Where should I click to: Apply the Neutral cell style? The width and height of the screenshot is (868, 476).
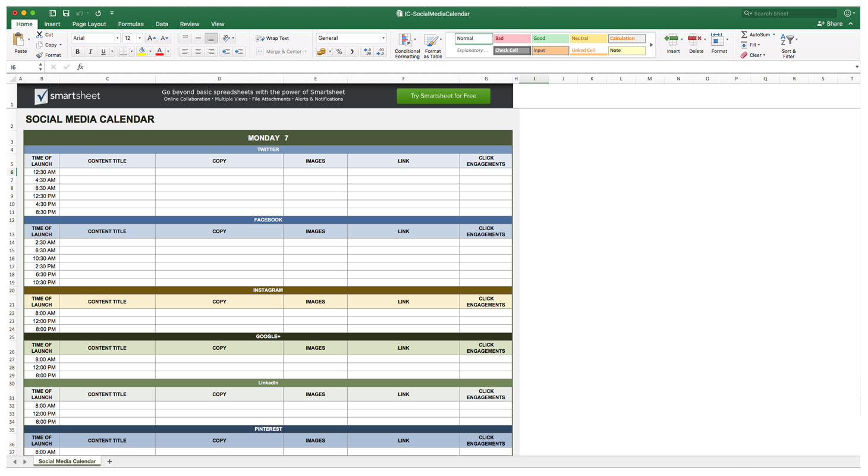pos(589,38)
